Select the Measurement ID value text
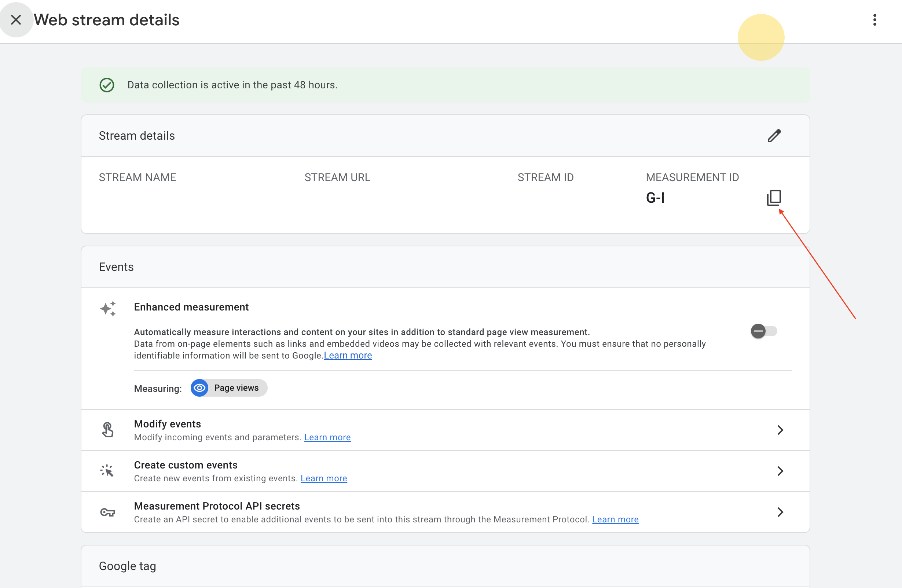The image size is (902, 588). [655, 198]
